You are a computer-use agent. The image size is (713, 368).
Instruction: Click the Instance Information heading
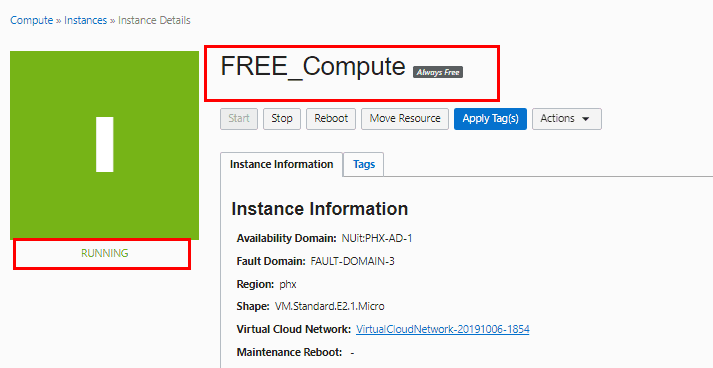pos(320,209)
